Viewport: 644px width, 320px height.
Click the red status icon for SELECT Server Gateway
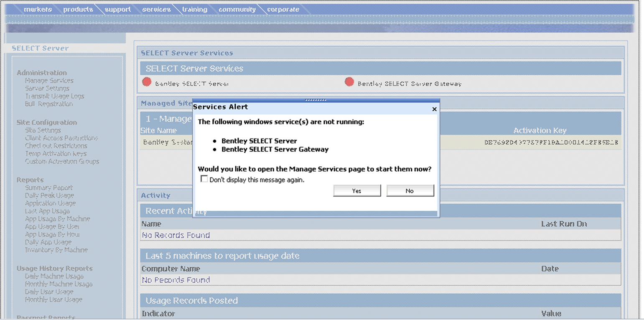pyautogui.click(x=349, y=82)
